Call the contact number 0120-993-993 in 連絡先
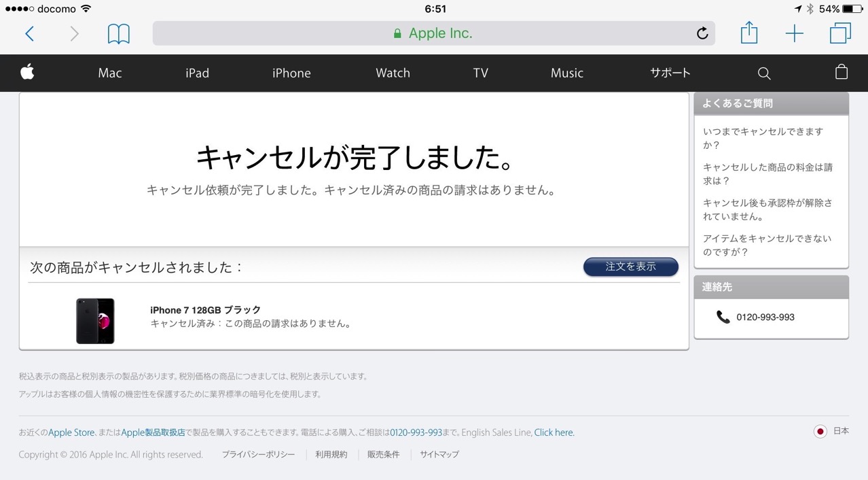This screenshot has width=868, height=480. pyautogui.click(x=765, y=317)
